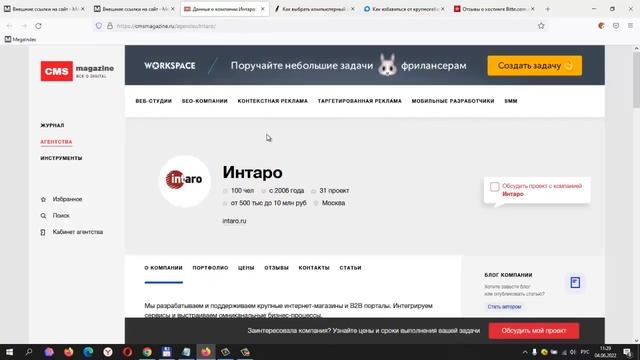Click the Москва location label
Screen dimensions: 640x360
(x=333, y=203)
